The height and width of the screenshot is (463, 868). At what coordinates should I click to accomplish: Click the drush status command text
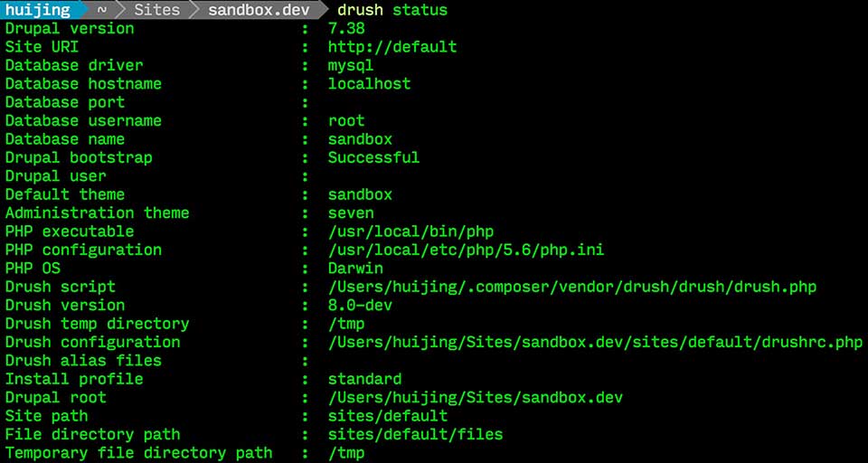click(x=392, y=10)
